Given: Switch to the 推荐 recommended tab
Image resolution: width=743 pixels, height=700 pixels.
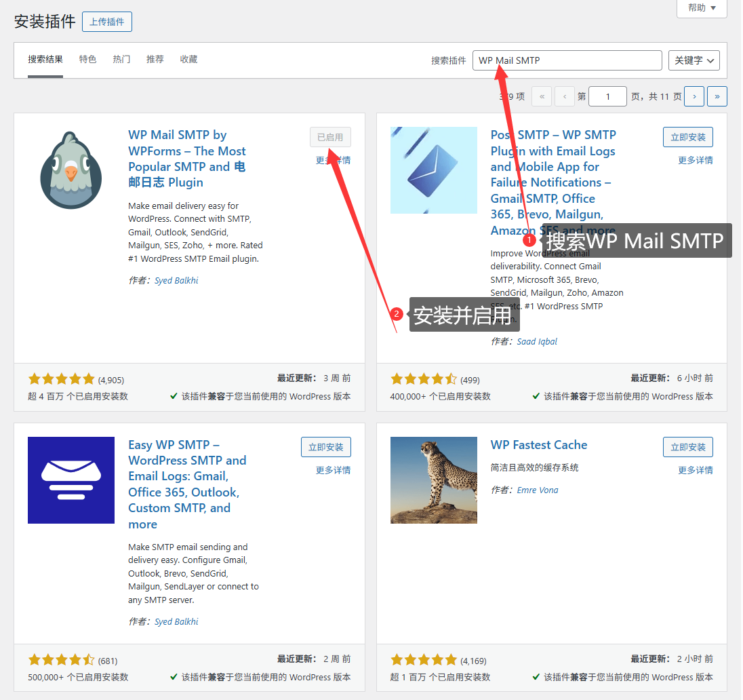Looking at the screenshot, I should pos(155,59).
